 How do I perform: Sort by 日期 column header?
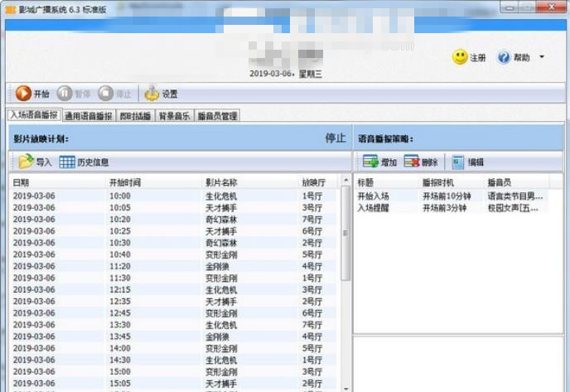(57, 182)
